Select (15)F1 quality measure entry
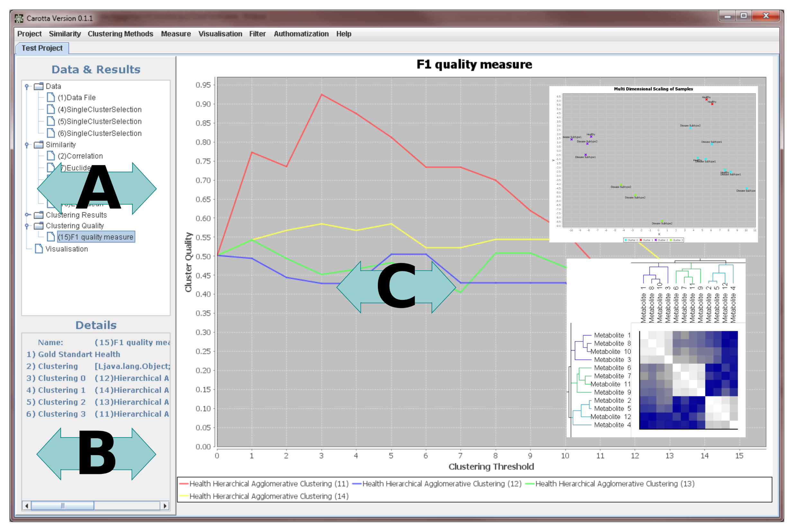794x532 pixels. point(96,237)
